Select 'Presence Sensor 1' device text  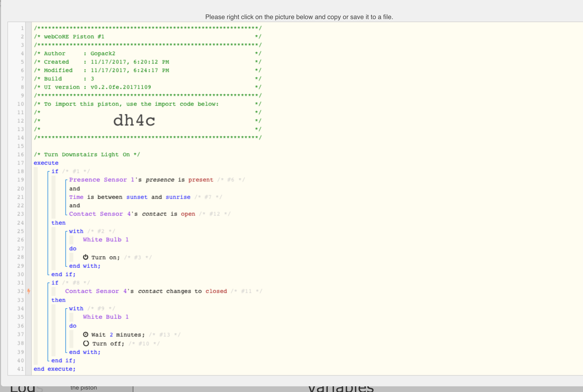coord(102,180)
